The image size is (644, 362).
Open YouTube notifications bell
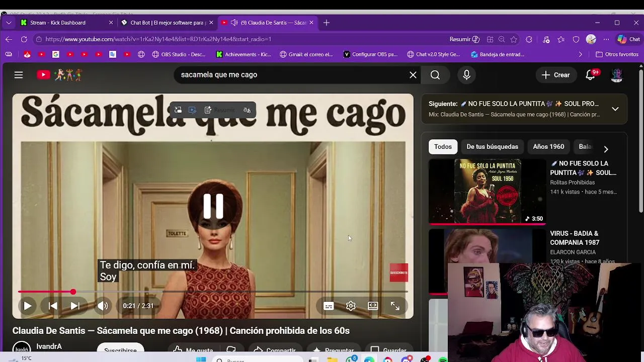(x=591, y=75)
